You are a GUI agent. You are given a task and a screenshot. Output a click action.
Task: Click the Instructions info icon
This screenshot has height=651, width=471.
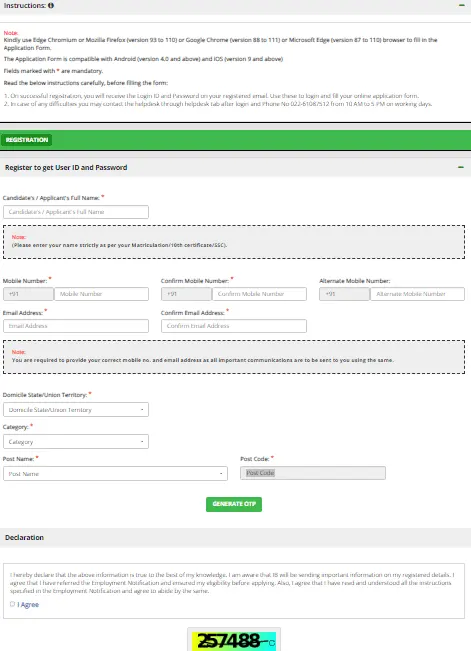(x=51, y=5)
